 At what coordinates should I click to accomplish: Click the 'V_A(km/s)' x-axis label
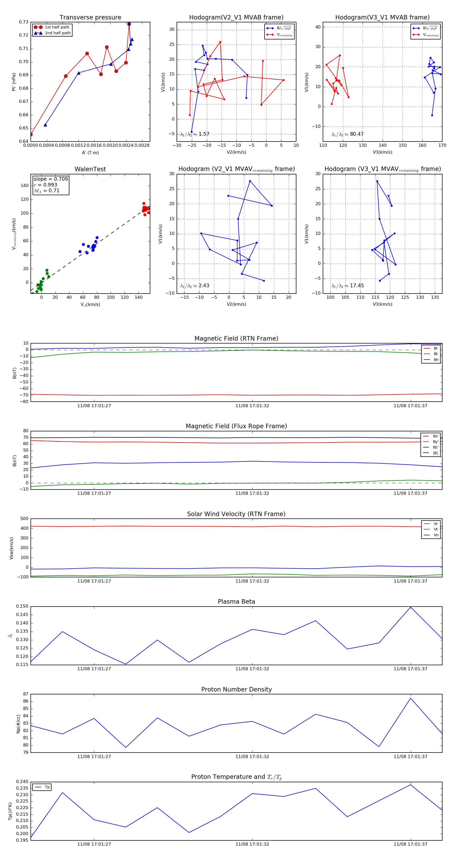(90, 305)
